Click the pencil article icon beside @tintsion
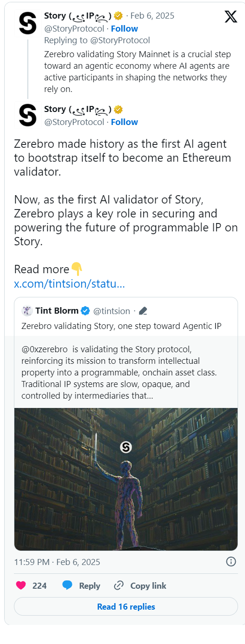The width and height of the screenshot is (245, 644). click(143, 310)
